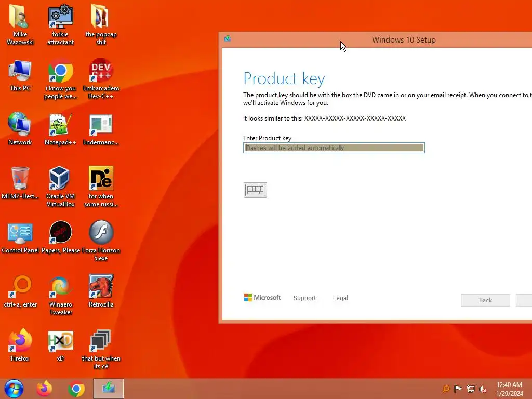The height and width of the screenshot is (399, 532).
Task: Select the Firefox desktop shortcut
Action: tap(20, 345)
